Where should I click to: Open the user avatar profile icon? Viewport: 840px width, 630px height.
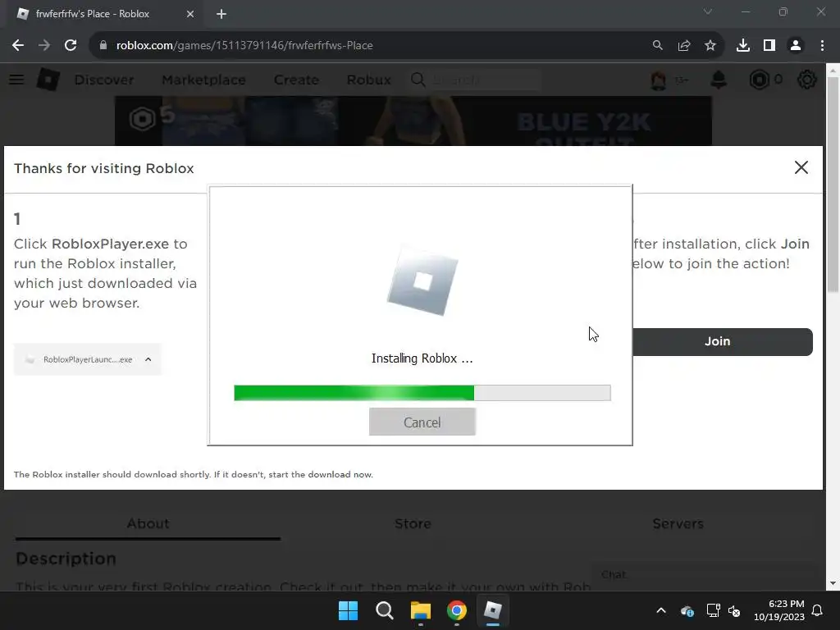click(x=659, y=80)
